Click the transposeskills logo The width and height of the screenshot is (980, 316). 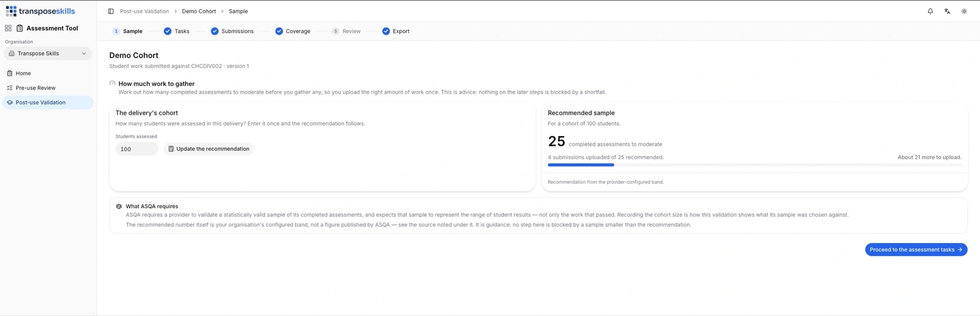click(40, 11)
